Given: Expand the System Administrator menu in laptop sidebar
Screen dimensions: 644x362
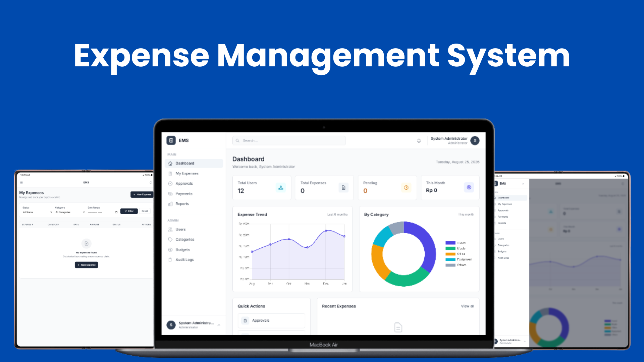Looking at the screenshot, I should (219, 325).
